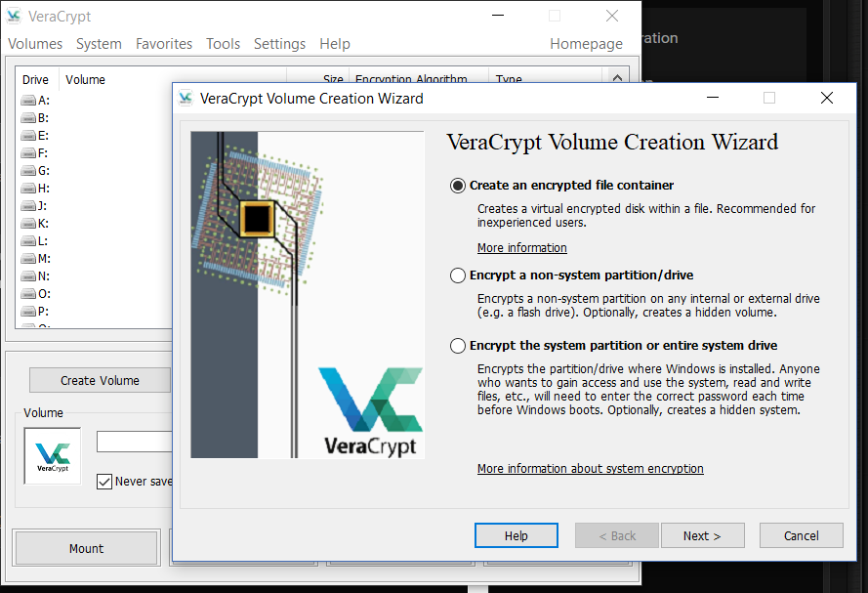Click the Mount button in VeraCrypt
The image size is (868, 593).
(86, 548)
